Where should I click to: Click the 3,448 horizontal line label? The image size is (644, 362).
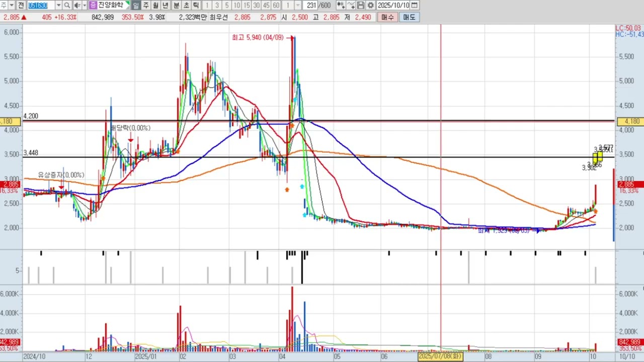coord(31,153)
